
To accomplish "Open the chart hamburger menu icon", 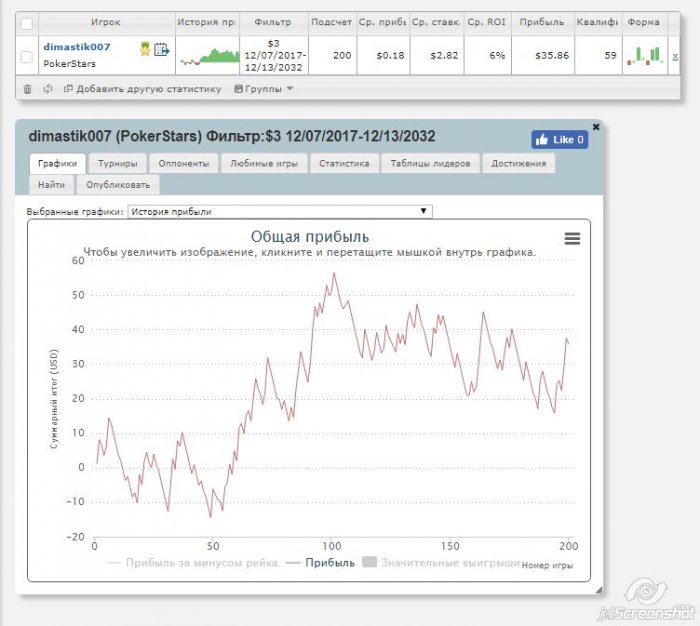I will pyautogui.click(x=572, y=238).
